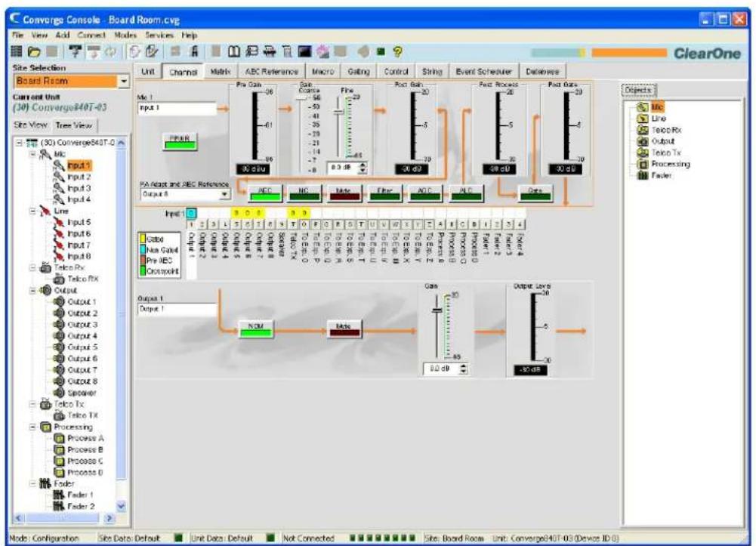Viewport: 756px width, 546px height.
Task: Toggle the NOM button on Output 1
Action: [x=256, y=329]
